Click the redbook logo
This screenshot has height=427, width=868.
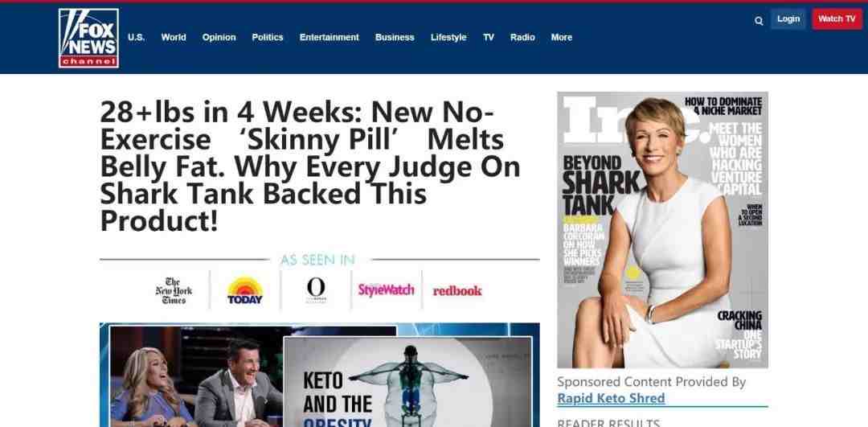click(457, 291)
